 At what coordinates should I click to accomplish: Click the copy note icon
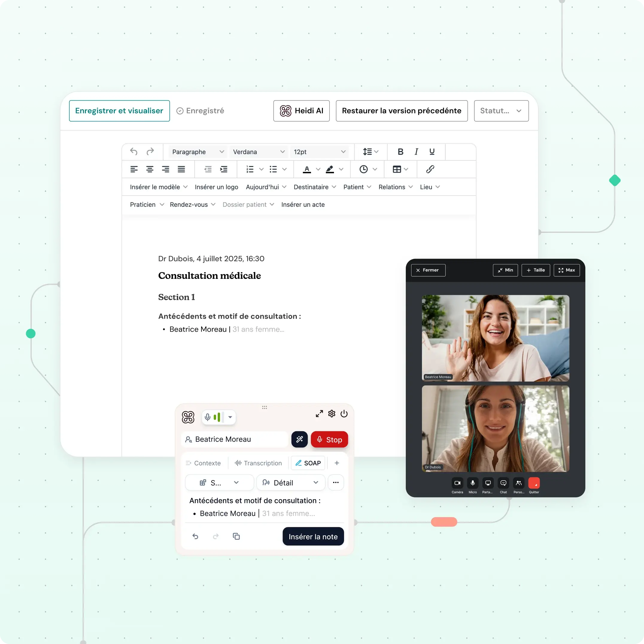[x=236, y=536]
